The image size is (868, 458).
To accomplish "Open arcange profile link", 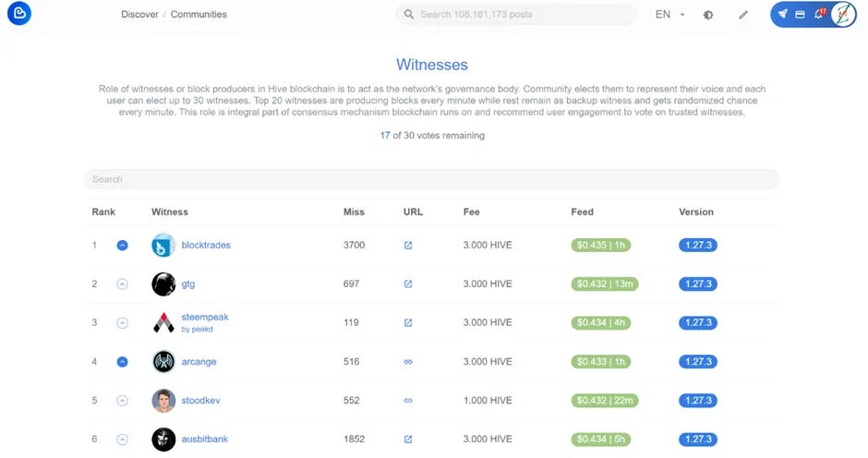I will [199, 362].
